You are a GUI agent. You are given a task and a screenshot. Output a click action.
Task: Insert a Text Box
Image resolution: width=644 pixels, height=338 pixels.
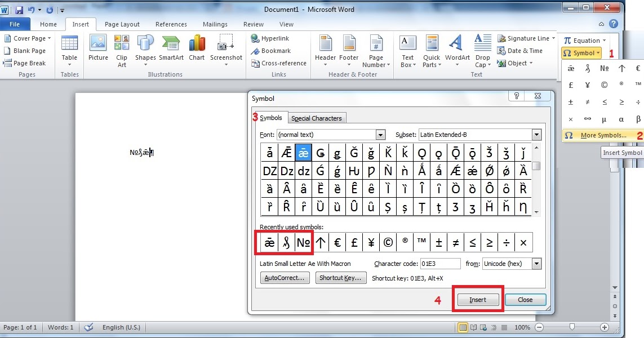click(408, 51)
